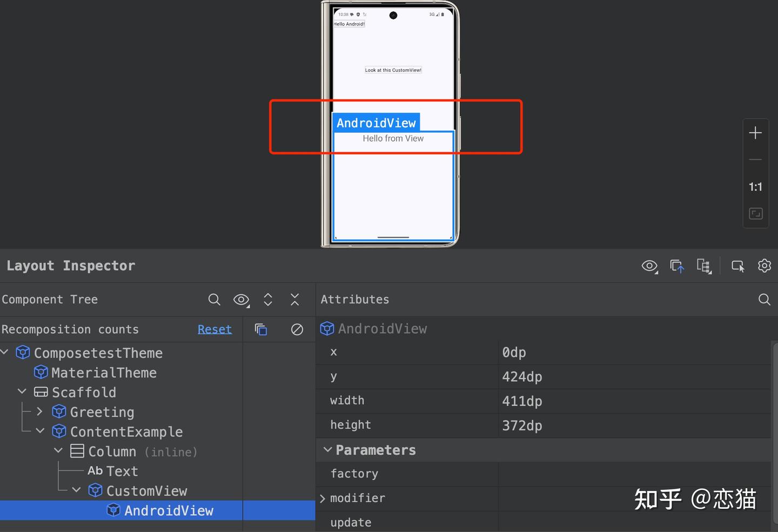778x532 pixels.
Task: Click the tree layout icon in the header
Action: point(704,266)
